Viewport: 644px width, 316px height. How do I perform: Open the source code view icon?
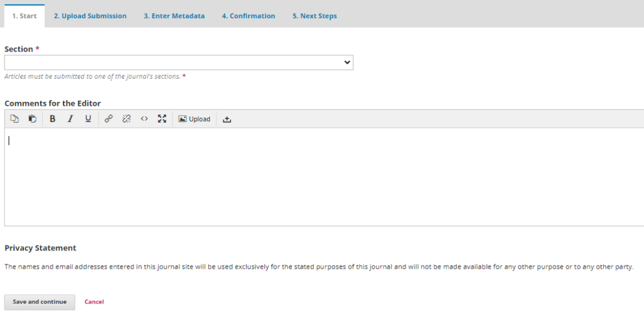click(144, 119)
